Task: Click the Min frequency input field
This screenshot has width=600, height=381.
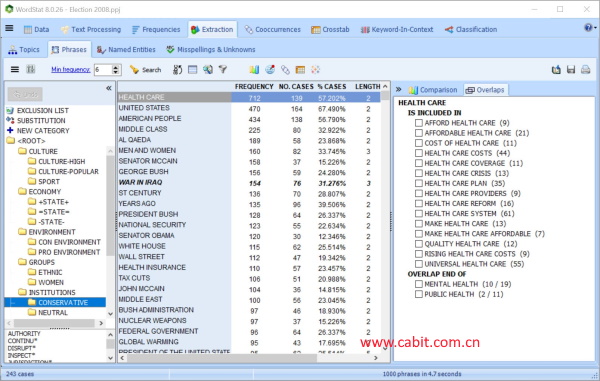Action: pos(103,70)
